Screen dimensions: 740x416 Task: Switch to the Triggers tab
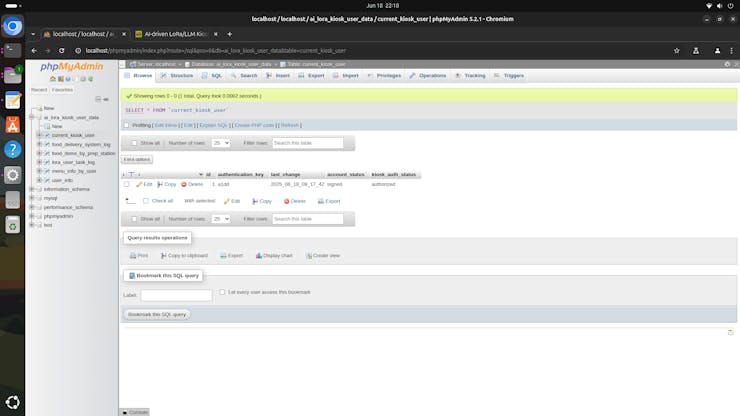pyautogui.click(x=509, y=76)
